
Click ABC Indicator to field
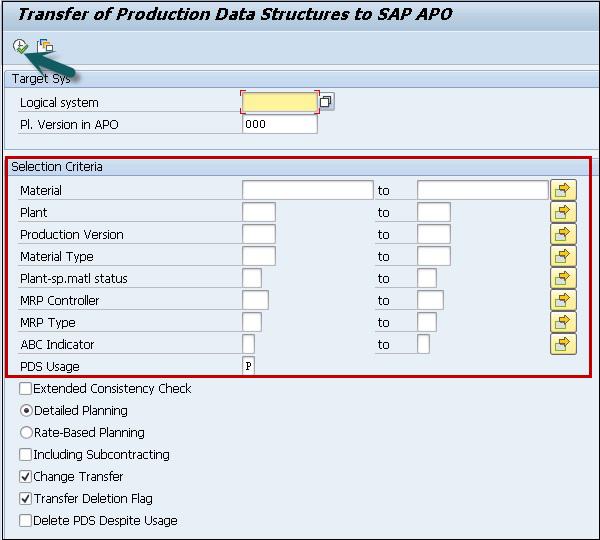click(424, 344)
